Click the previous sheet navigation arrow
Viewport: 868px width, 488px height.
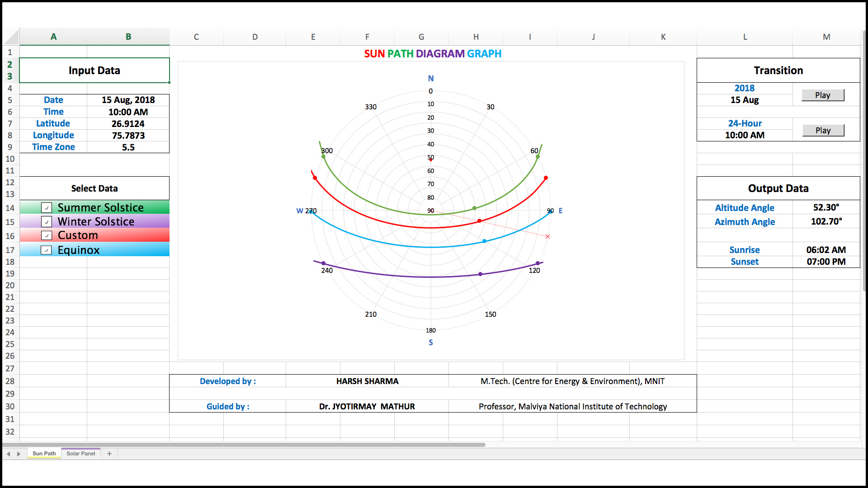(9, 454)
